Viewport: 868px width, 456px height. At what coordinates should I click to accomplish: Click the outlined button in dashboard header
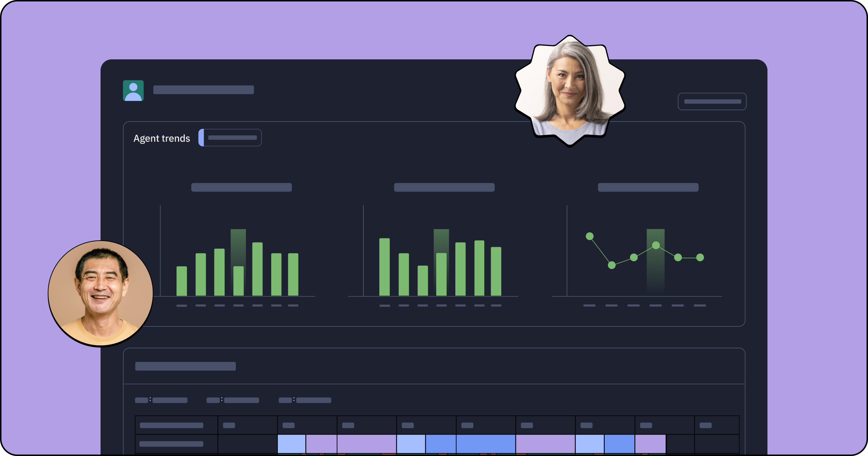click(712, 101)
